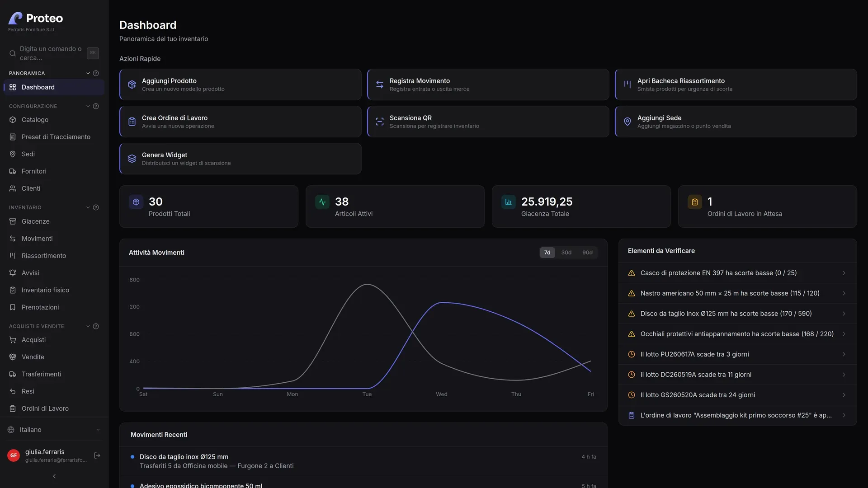Open Riassortimento in the sidebar
The image size is (868, 488).
pos(54,256)
